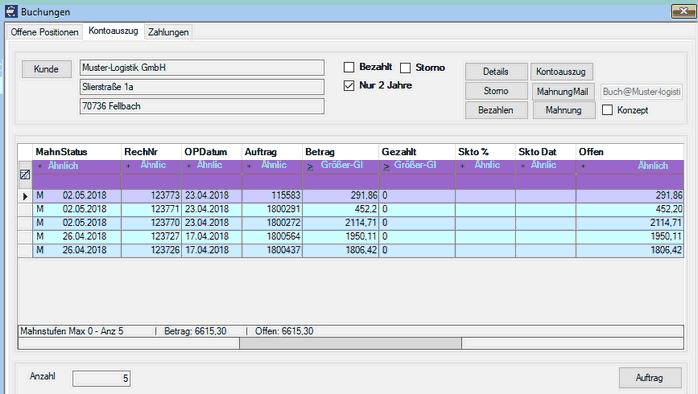Click Offen cell 1806,42

coord(630,250)
